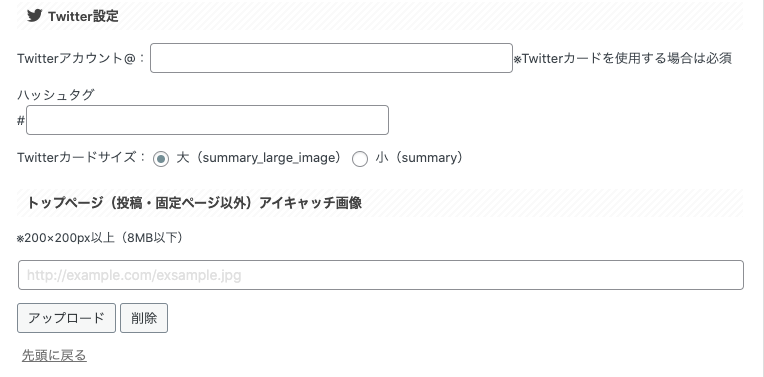The image size is (764, 377).
Task: Click the 大（summary_large_image）label text
Action: click(x=259, y=158)
